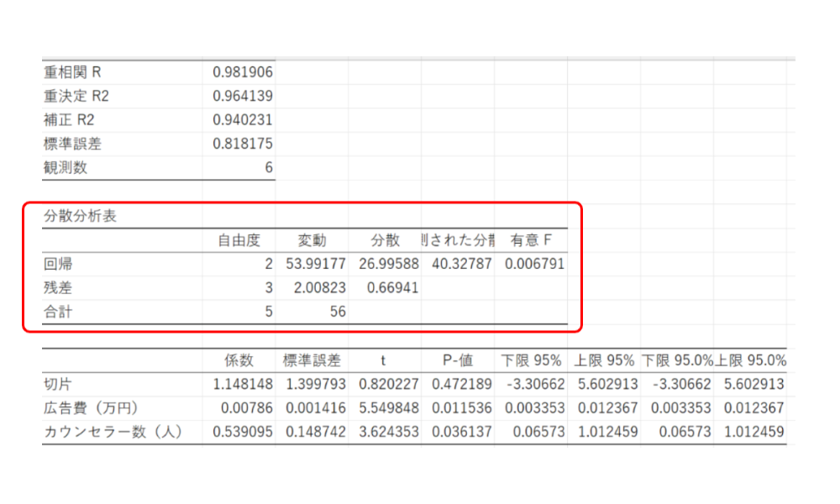
Task: Select the 回帰 row label
Action: 58,264
